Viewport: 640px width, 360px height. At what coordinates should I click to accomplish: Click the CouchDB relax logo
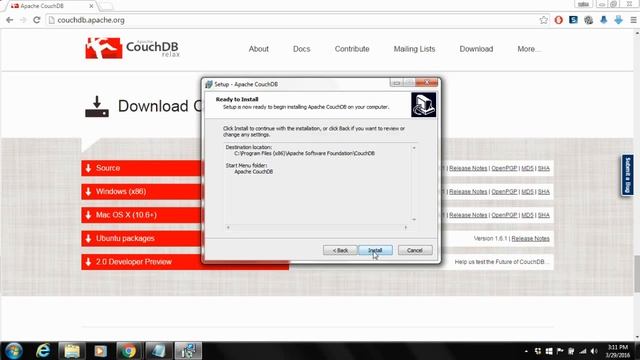132,48
